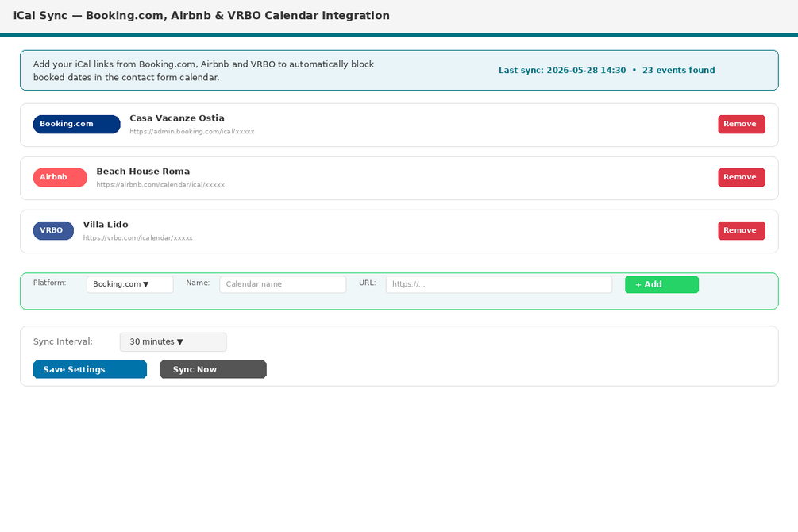This screenshot has width=798, height=532.
Task: Click the admin.booking.com iCal URL text
Action: pyautogui.click(x=192, y=131)
